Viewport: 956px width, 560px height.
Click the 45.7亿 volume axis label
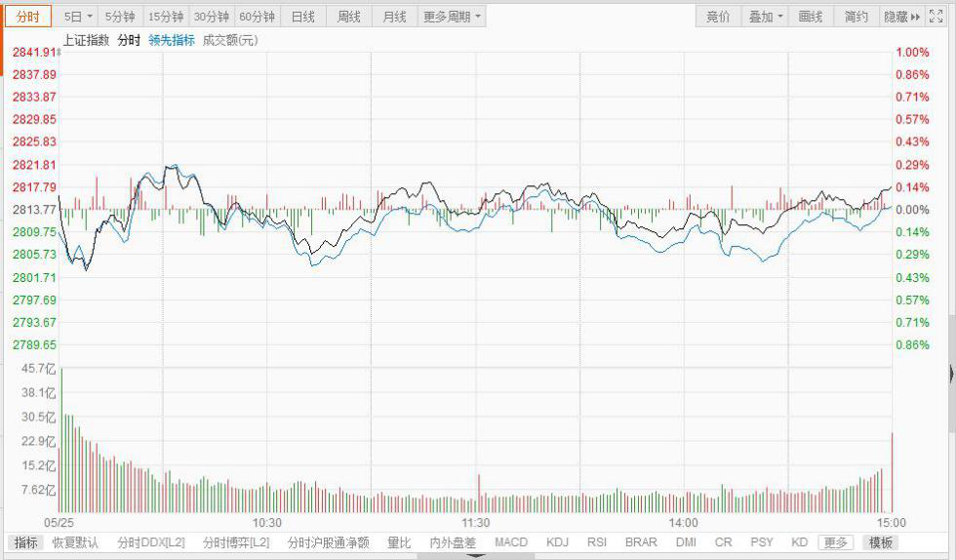point(38,369)
